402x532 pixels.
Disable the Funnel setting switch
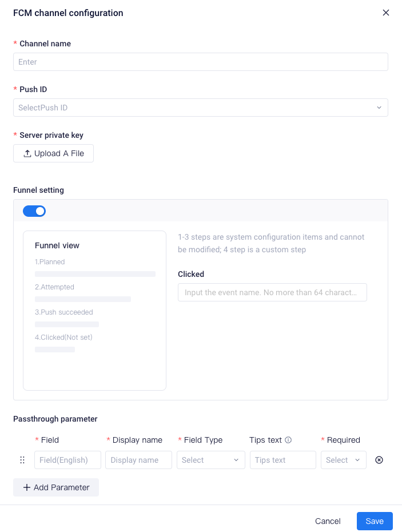[34, 211]
